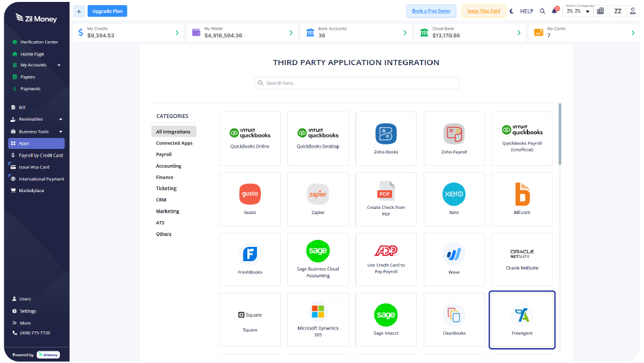
Task: Click the notification bell icon
Action: tap(554, 11)
